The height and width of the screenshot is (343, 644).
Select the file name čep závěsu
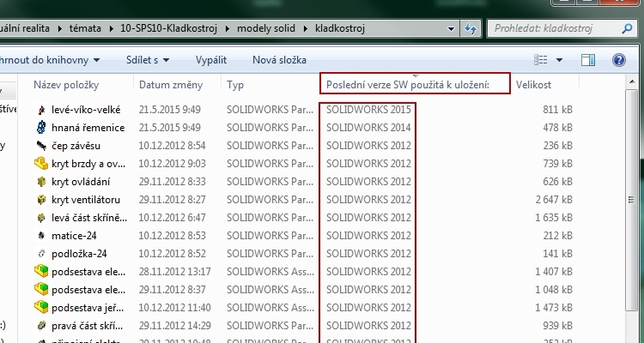pos(76,146)
